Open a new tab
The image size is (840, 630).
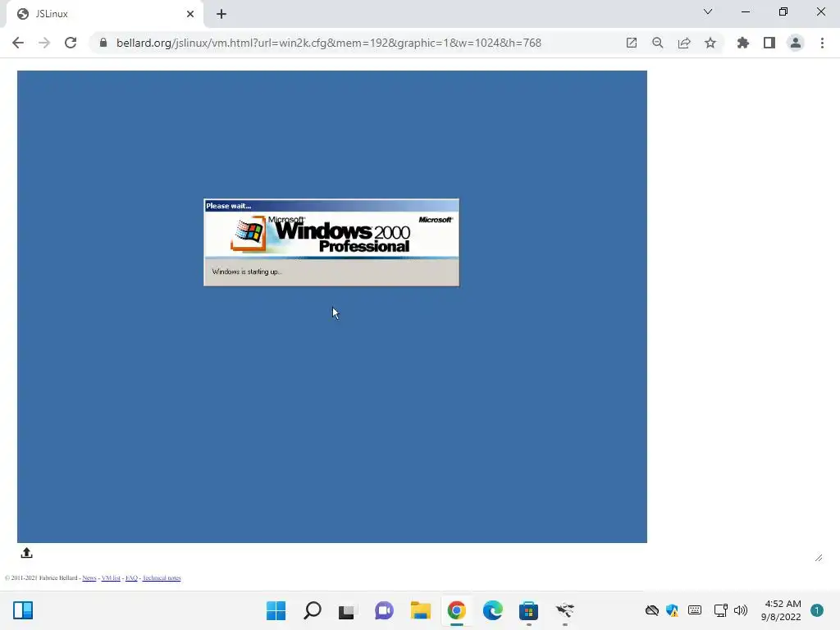coord(221,14)
